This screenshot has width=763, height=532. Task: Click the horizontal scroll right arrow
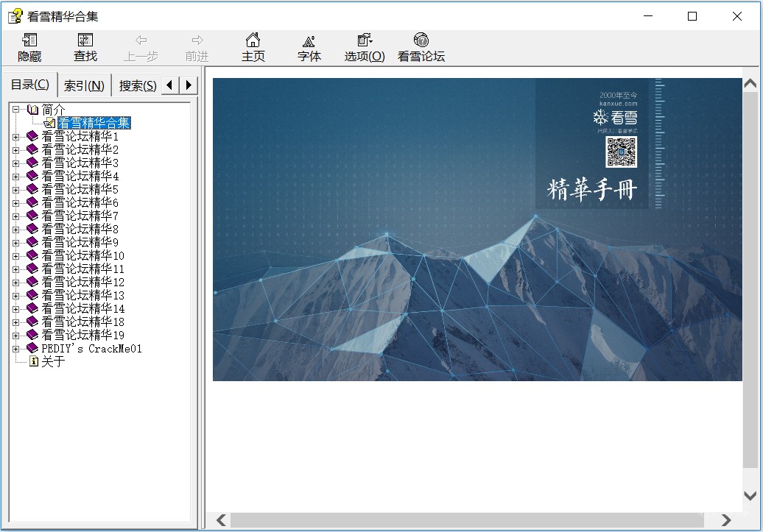click(x=726, y=519)
